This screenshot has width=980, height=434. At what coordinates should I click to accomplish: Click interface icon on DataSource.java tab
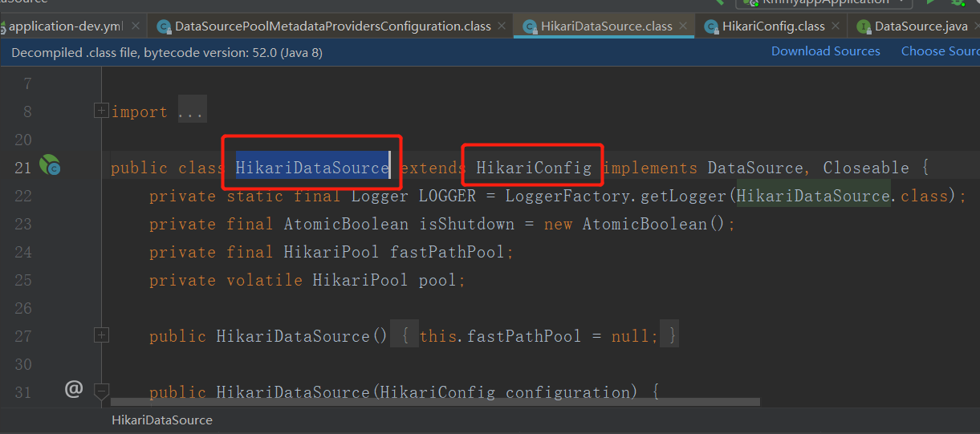click(x=864, y=26)
